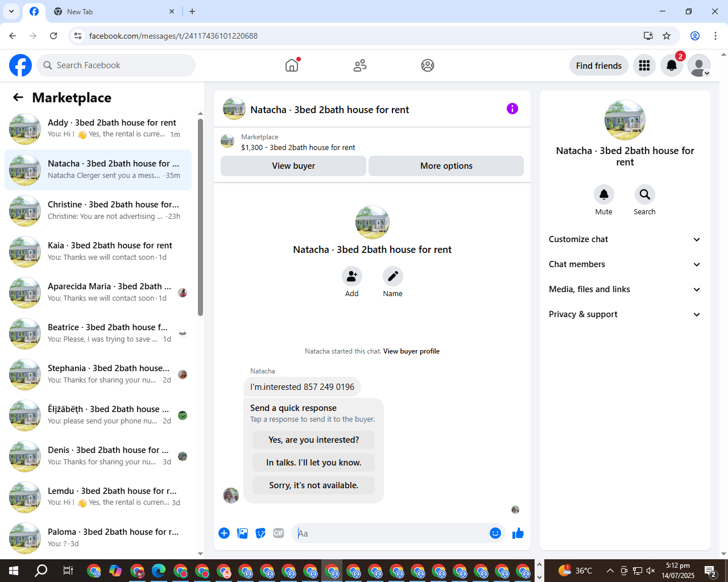Bookmark this page with star icon
This screenshot has width=728, height=582.
click(x=667, y=36)
